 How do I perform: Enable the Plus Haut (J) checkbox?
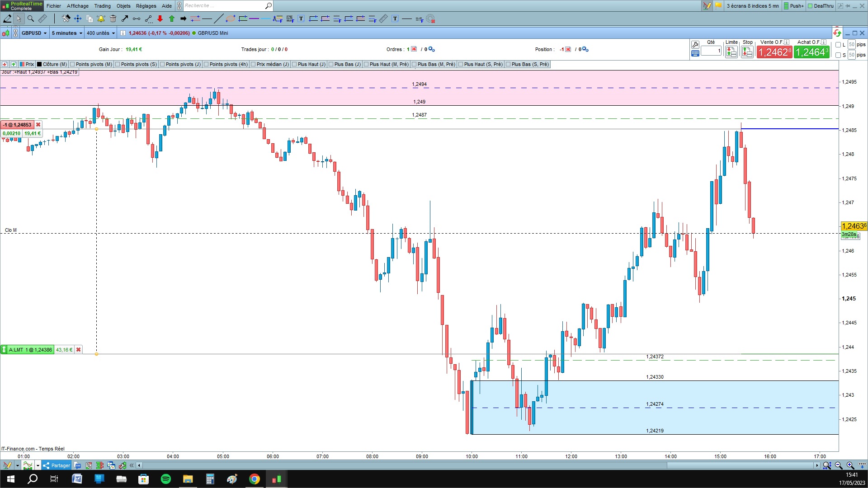coord(294,64)
